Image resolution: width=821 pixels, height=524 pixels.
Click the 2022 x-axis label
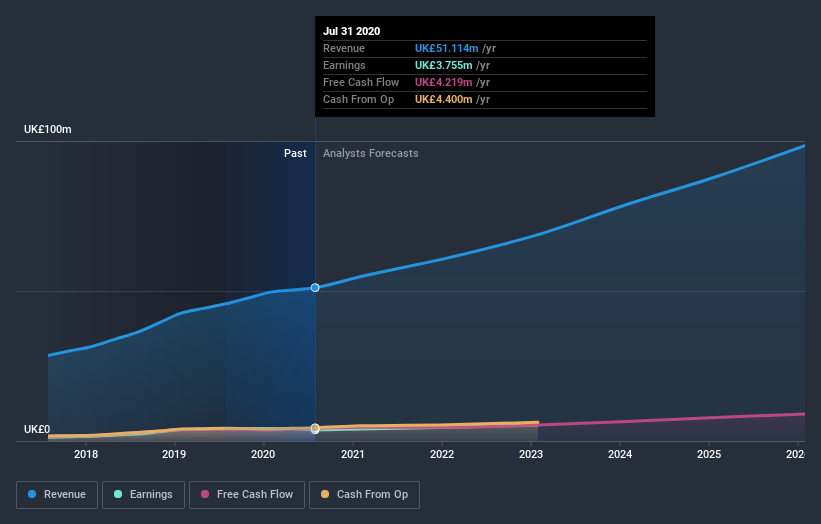pyautogui.click(x=442, y=454)
